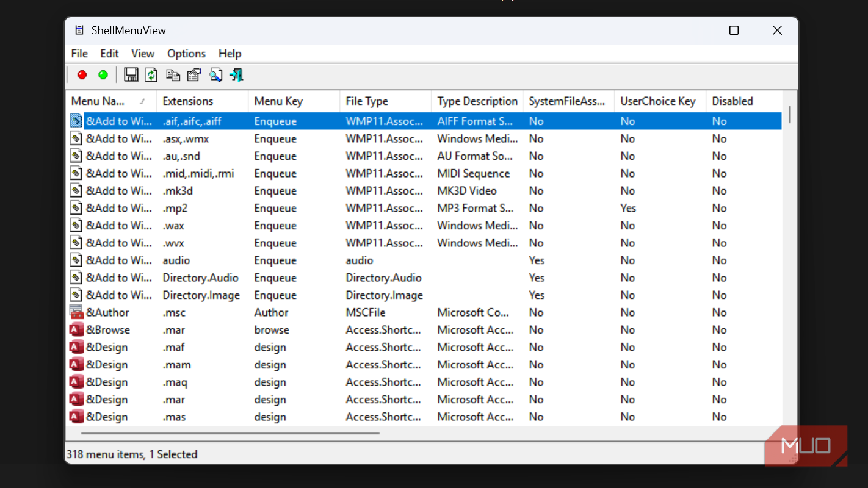This screenshot has height=488, width=868.
Task: Open the Help menu
Action: 230,54
